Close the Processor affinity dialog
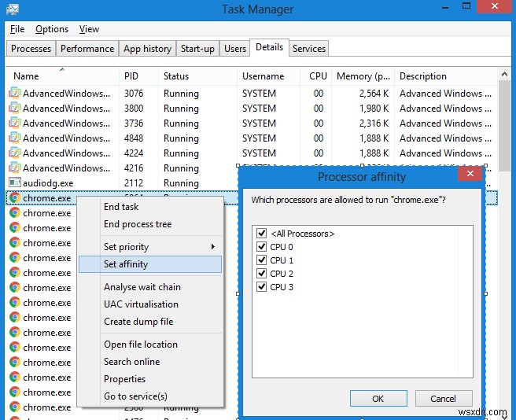 click(470, 174)
